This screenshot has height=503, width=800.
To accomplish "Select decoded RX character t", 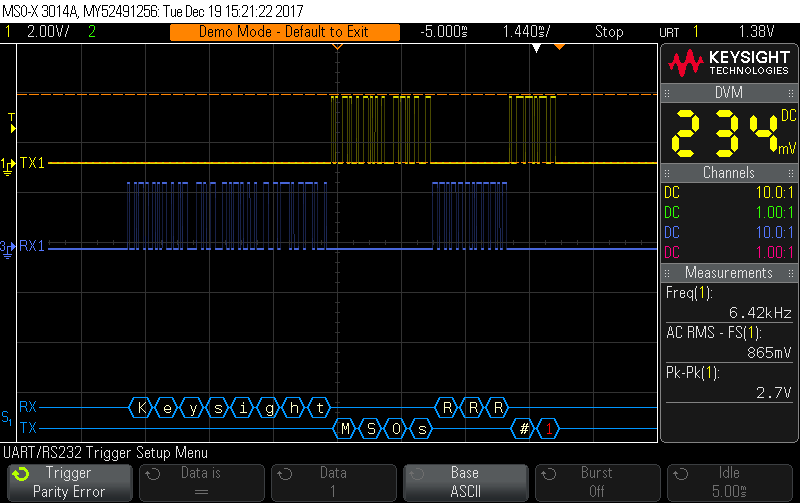I will pyautogui.click(x=320, y=408).
